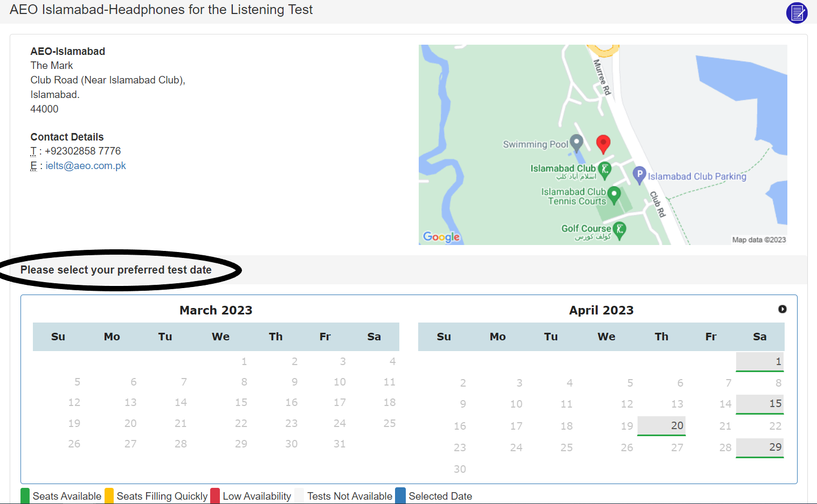Image resolution: width=817 pixels, height=504 pixels.
Task: Click the Contact Details heading
Action: click(x=67, y=137)
